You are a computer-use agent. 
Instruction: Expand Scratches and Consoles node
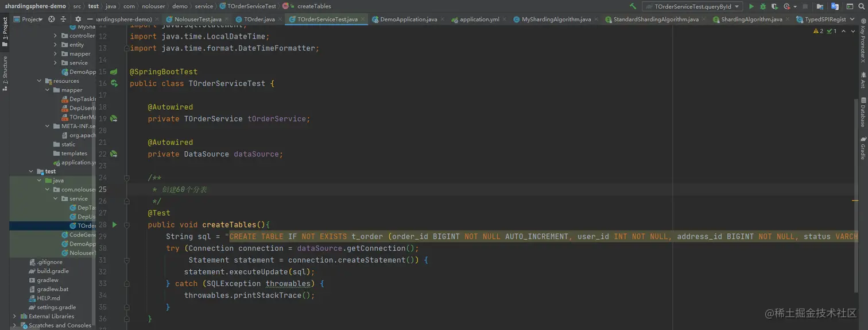point(15,325)
